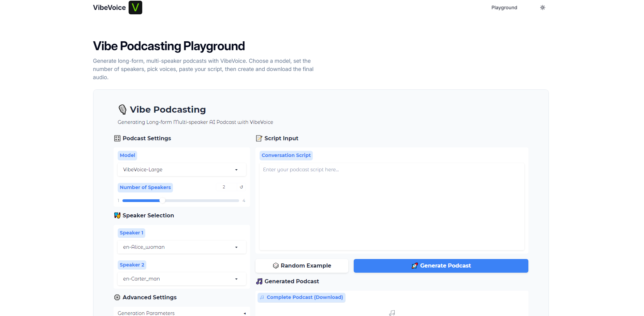Image resolution: width=644 pixels, height=316 pixels.
Task: Click the Random Example button
Action: tap(302, 265)
